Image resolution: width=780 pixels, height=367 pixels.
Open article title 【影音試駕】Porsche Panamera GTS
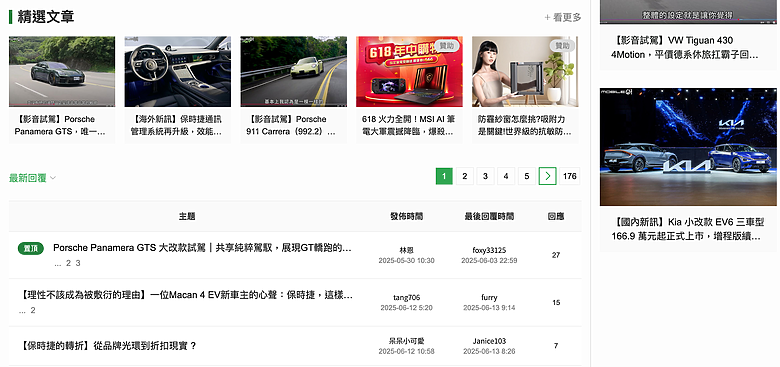pos(60,125)
